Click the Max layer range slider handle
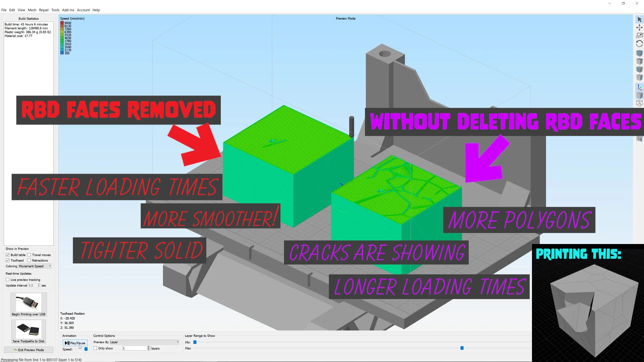This screenshot has width=644, height=362. coord(462,348)
